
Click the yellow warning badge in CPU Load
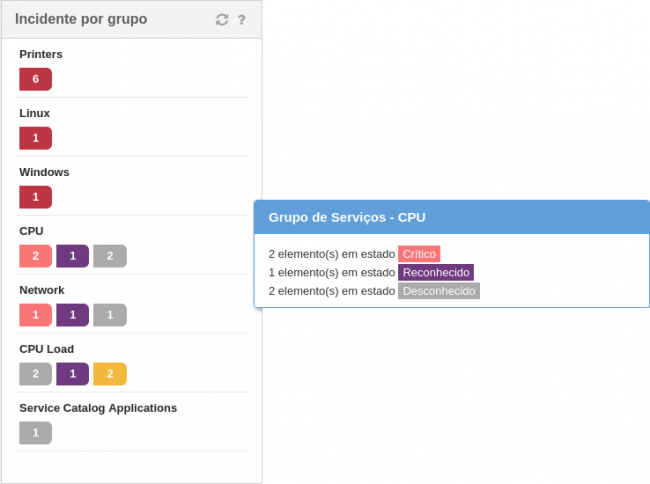pos(110,374)
